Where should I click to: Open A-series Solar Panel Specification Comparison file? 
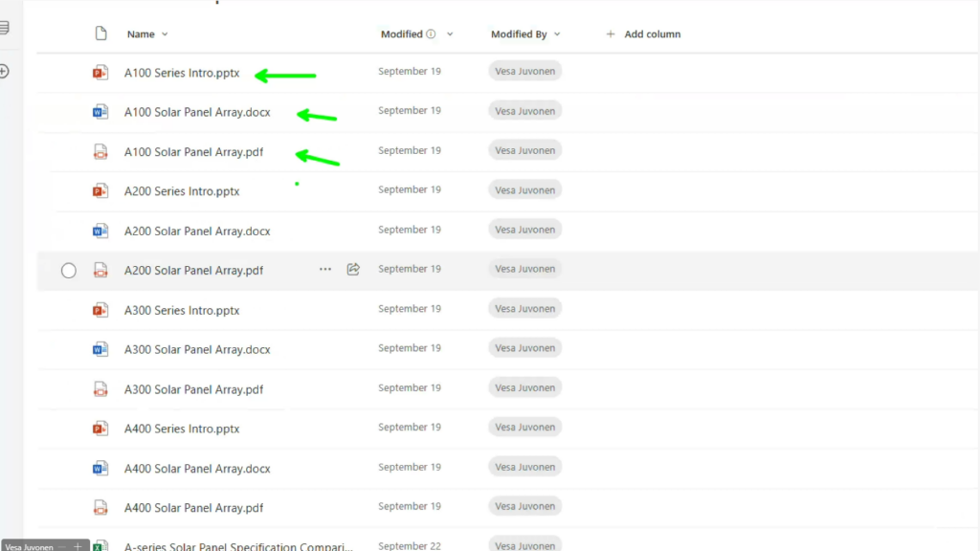click(x=238, y=546)
